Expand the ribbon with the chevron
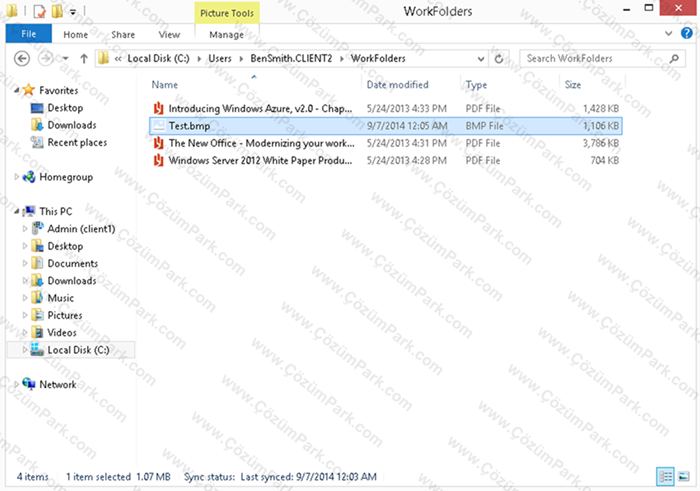This screenshot has width=700, height=491. point(668,33)
